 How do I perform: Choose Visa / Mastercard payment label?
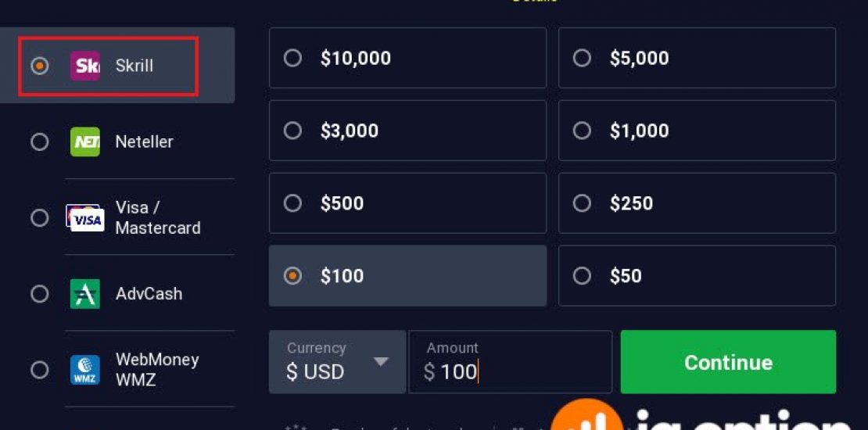158,218
